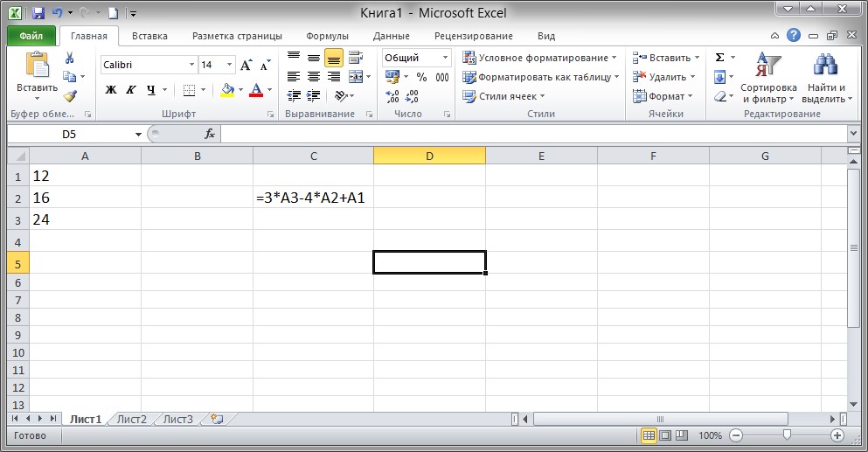
Task: Switch to Page Layout view in status bar
Action: click(x=664, y=435)
